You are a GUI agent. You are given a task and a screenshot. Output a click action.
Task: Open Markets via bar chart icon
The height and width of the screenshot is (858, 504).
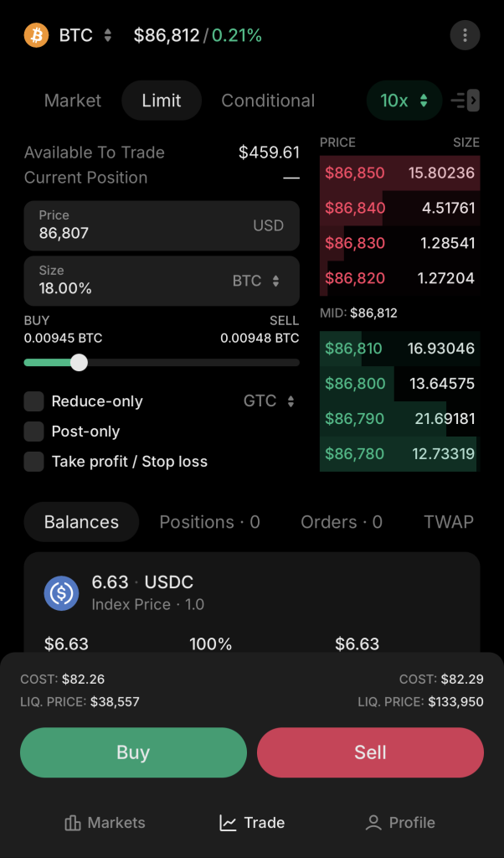73,823
